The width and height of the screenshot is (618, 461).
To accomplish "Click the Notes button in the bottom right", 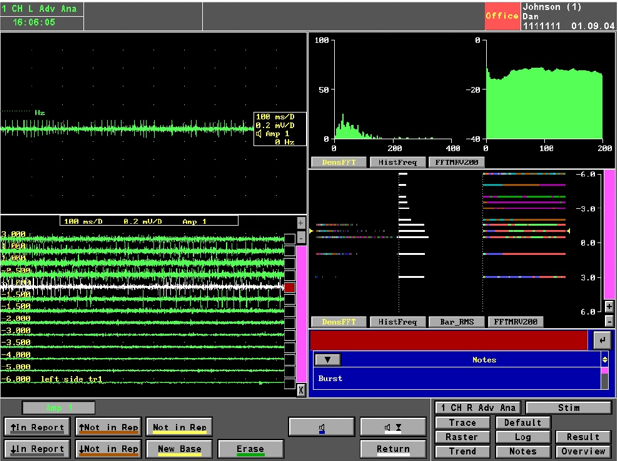I will (523, 451).
